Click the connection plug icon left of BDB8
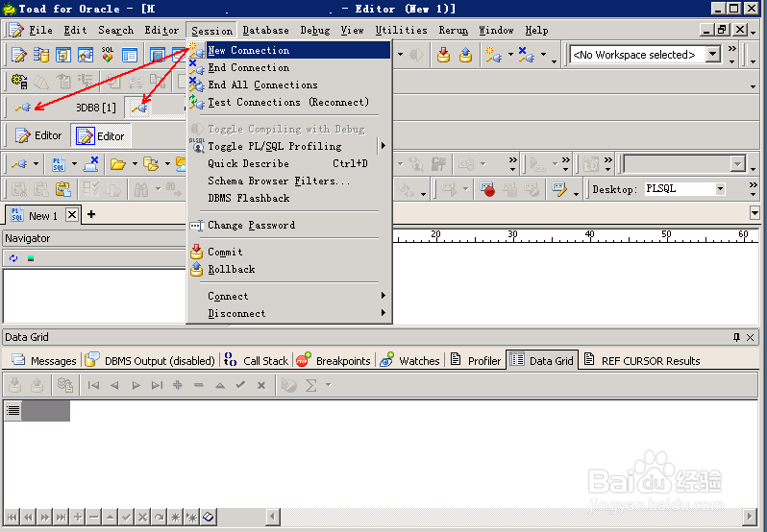The width and height of the screenshot is (767, 532). [22, 108]
